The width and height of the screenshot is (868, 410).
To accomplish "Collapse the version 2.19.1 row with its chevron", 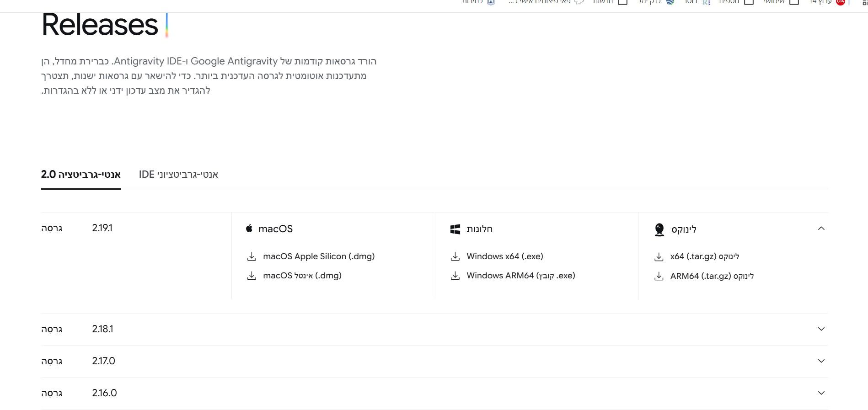I will 821,228.
